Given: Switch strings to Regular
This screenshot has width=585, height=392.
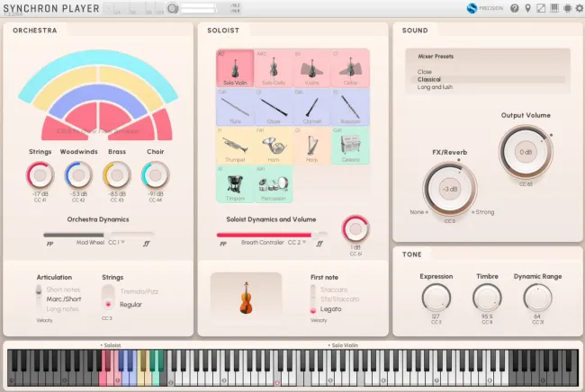Looking at the screenshot, I should pos(130,305).
